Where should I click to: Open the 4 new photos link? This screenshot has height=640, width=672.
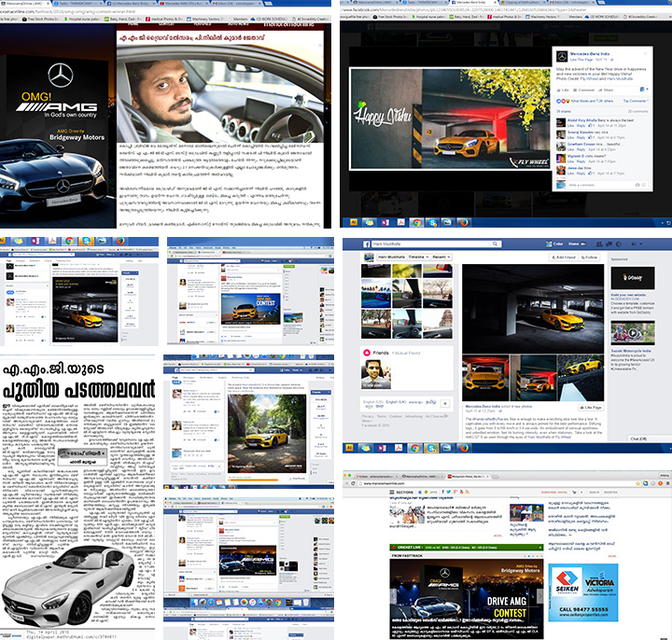point(523,406)
